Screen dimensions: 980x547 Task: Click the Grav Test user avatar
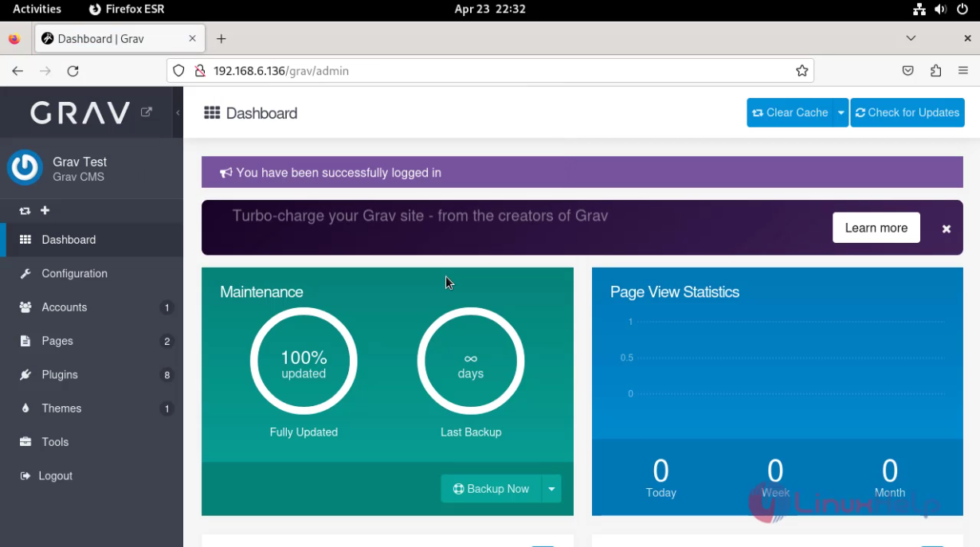(x=25, y=168)
